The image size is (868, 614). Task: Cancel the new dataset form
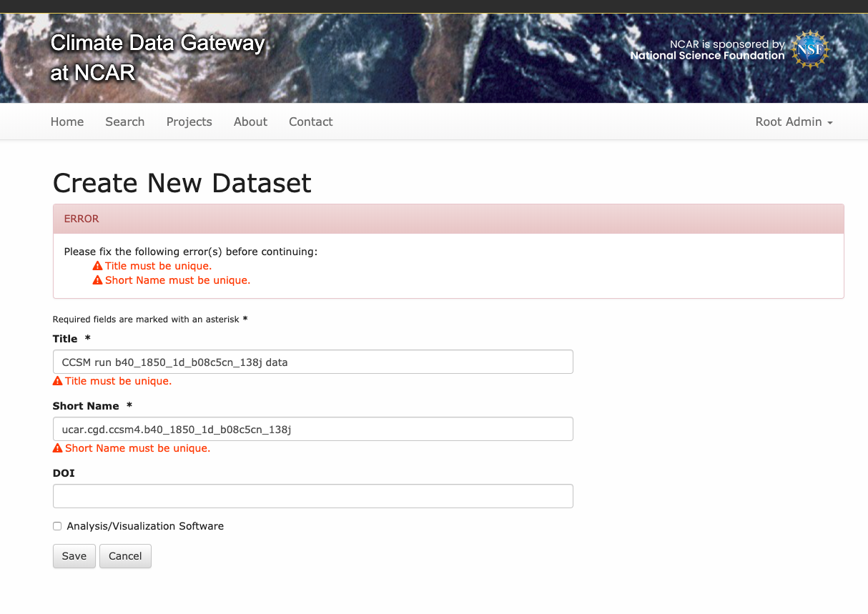pos(125,556)
